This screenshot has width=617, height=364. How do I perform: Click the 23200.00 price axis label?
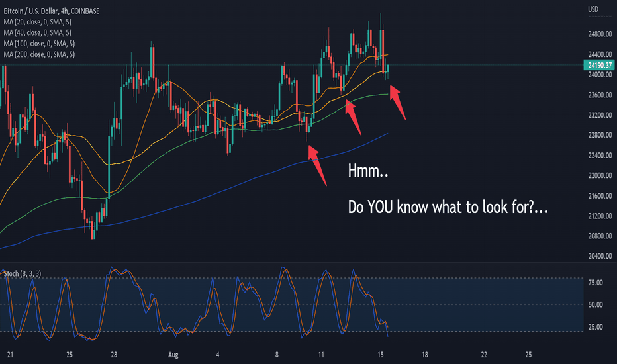click(600, 115)
